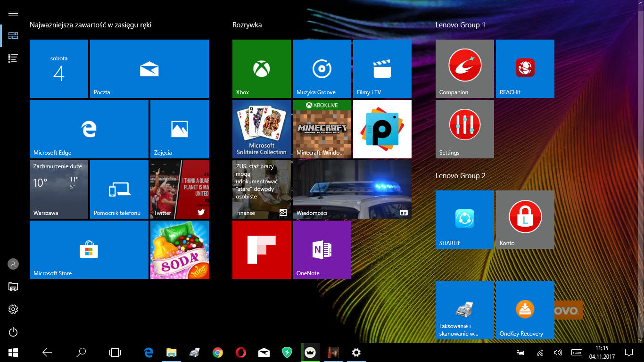This screenshot has width=644, height=362.
Task: Select the pinned tiles view
Action: pyautogui.click(x=13, y=36)
